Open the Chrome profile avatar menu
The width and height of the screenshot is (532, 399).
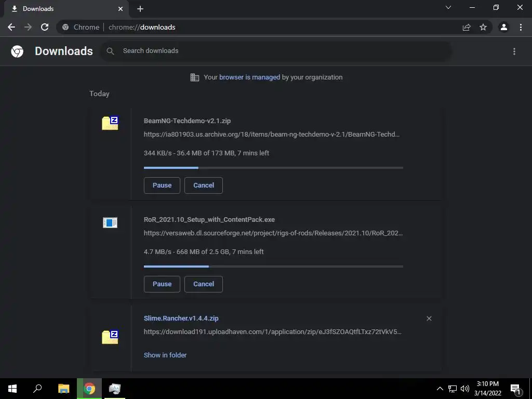tap(504, 27)
